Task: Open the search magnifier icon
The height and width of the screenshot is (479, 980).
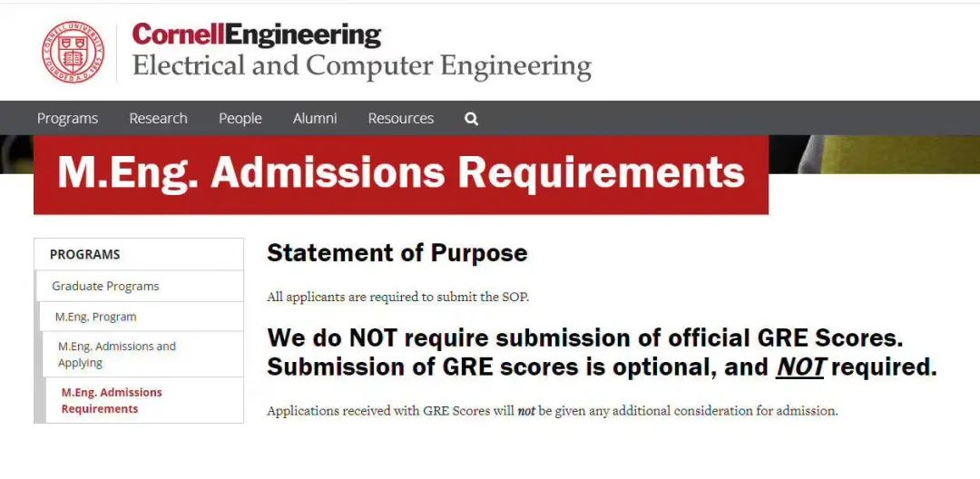Action: coord(471,119)
